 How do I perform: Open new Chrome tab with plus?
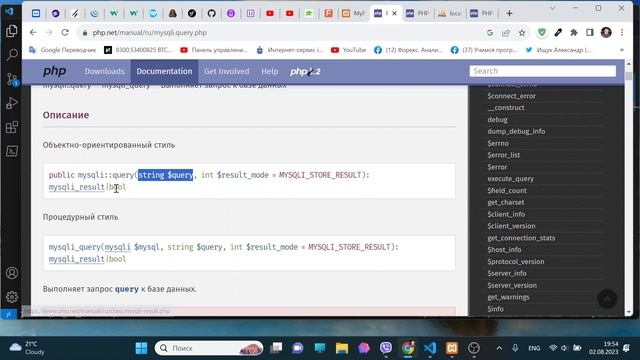(x=509, y=13)
